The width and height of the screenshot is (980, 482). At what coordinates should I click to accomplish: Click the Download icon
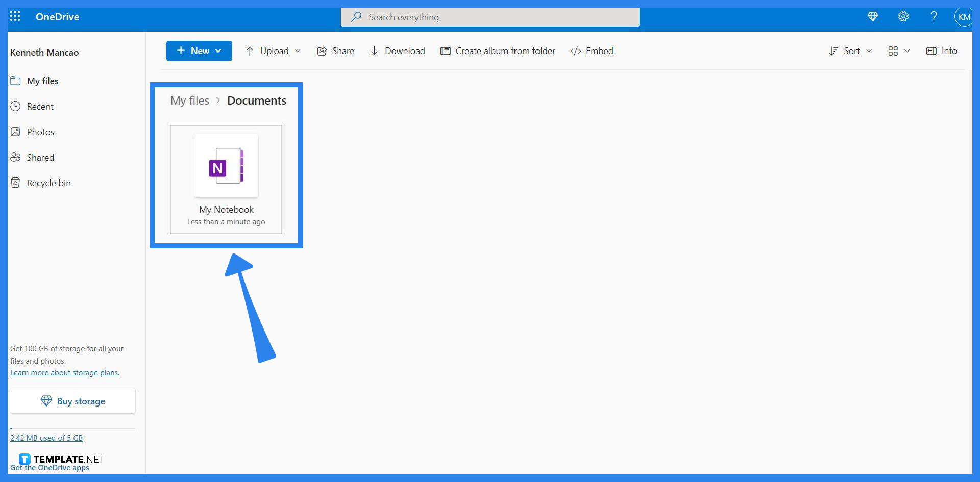[375, 50]
